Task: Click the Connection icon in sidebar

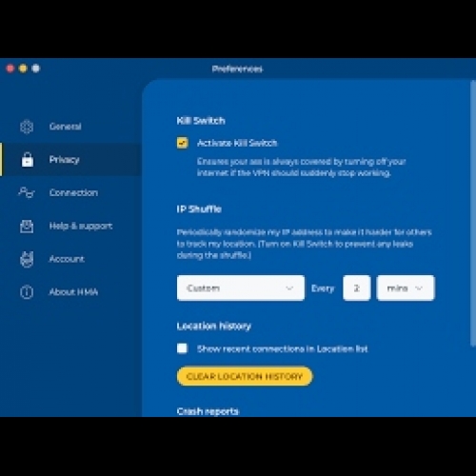Action: point(27,192)
